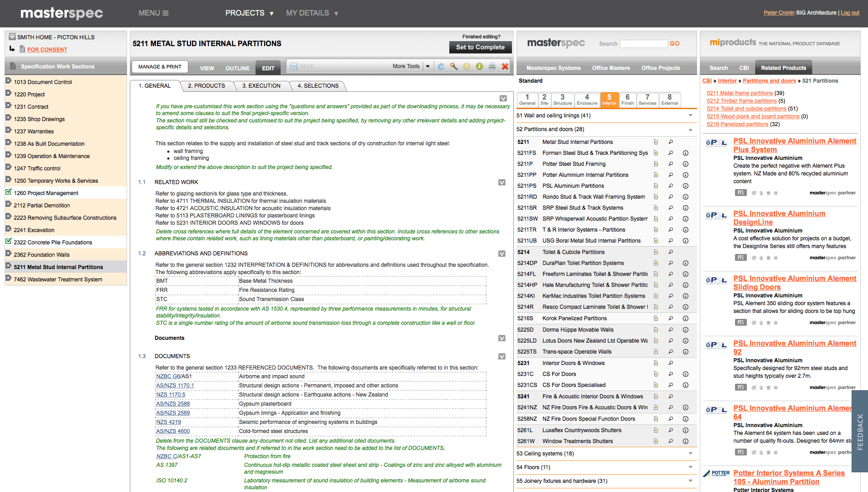The image size is (868, 492).
Task: Open the AS/NZS 2588 document link
Action: pyautogui.click(x=173, y=404)
